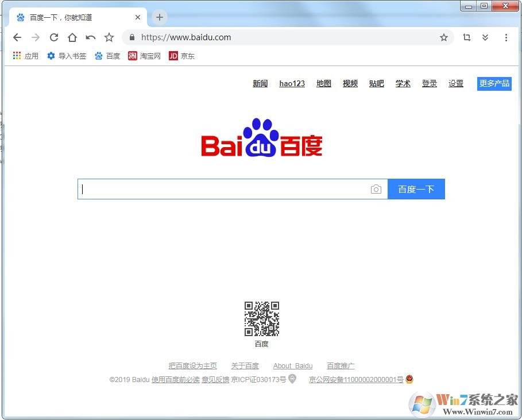The width and height of the screenshot is (522, 420).
Task: Click the 应用 apps grid toggle
Action: tap(17, 56)
